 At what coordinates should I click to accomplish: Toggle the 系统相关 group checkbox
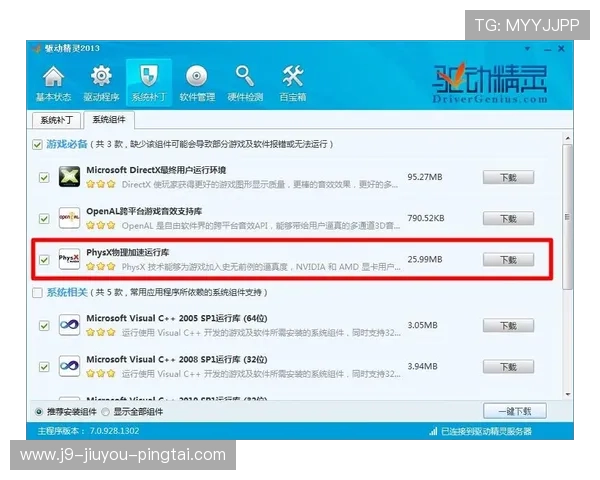point(37,293)
